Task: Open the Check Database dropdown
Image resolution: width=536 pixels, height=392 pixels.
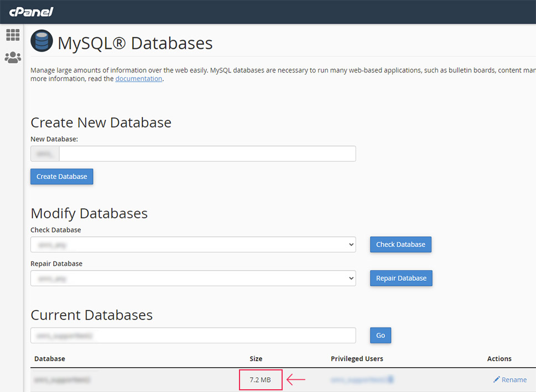Action: pos(193,244)
